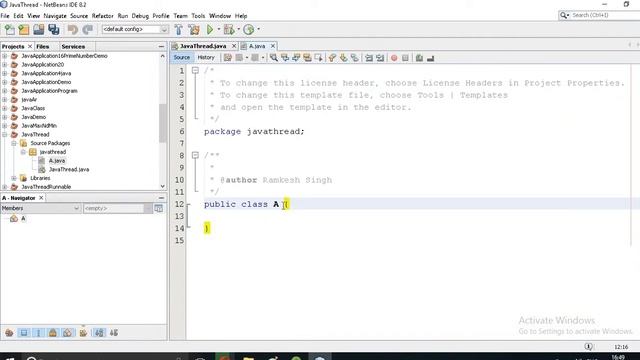Click the Open Project icon
Image resolution: width=640 pixels, height=360 pixels.
(39, 29)
